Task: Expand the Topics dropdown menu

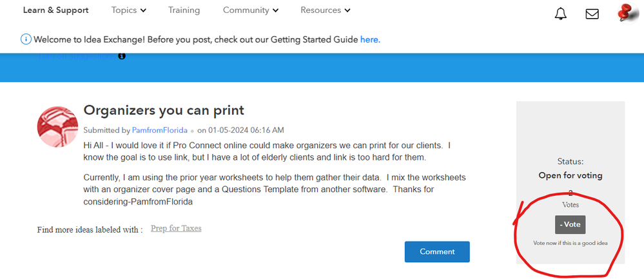Action: click(x=128, y=10)
